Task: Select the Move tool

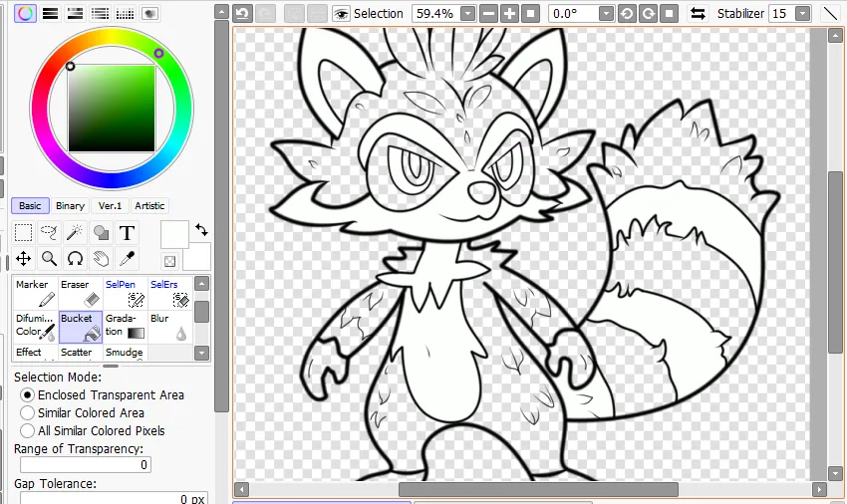Action: pyautogui.click(x=23, y=259)
